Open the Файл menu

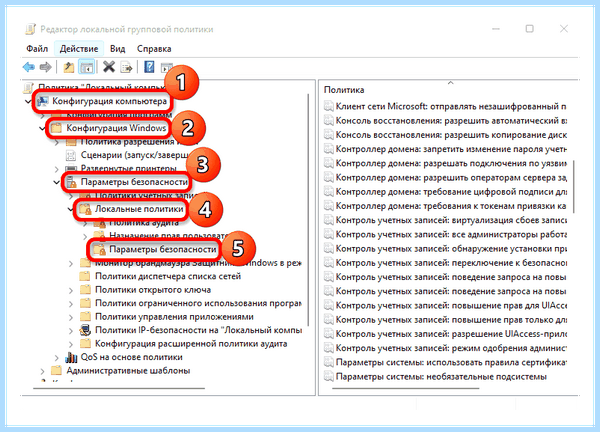click(37, 49)
